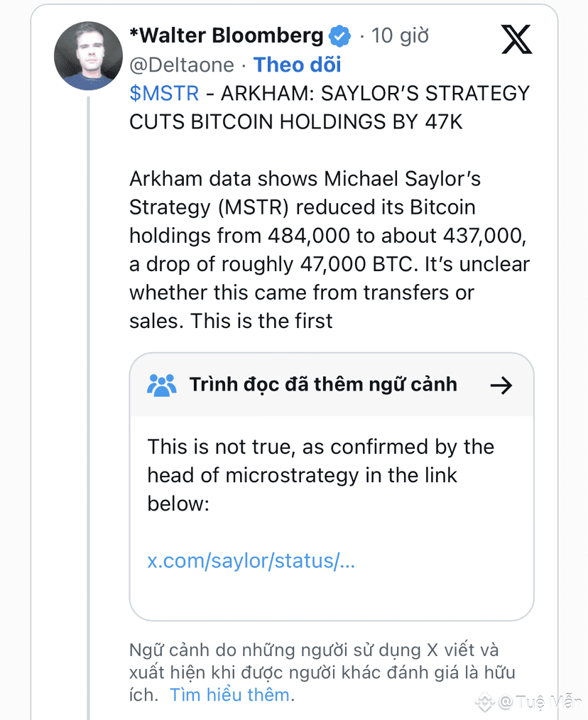Open Walter Bloomberg's profile picture
Viewport: 588px width, 720px height.
89,55
